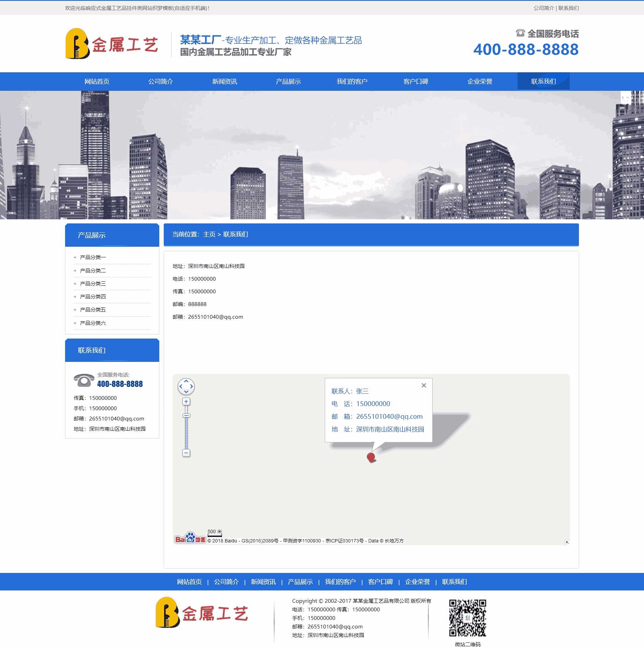Viewport: 644px width, 648px height.
Task: Select the map zoom-out minus icon
Action: pos(186,453)
